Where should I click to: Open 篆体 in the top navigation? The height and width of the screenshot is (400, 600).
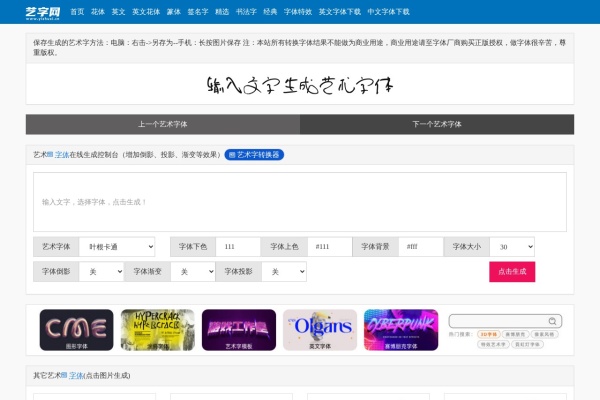(173, 12)
